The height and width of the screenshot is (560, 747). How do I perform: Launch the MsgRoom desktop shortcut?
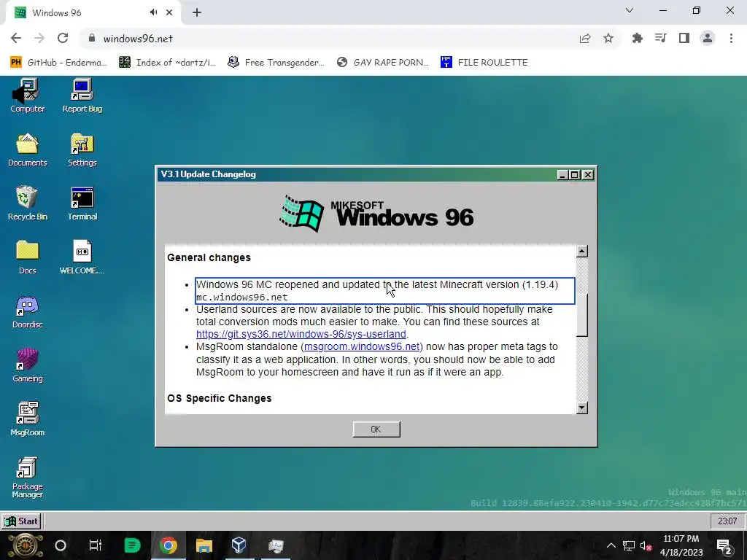tap(27, 419)
